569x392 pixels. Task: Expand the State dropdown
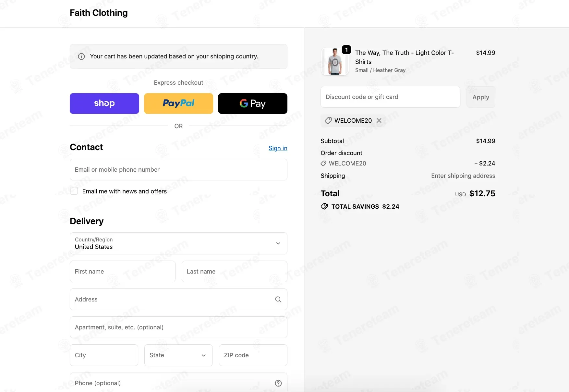point(178,355)
